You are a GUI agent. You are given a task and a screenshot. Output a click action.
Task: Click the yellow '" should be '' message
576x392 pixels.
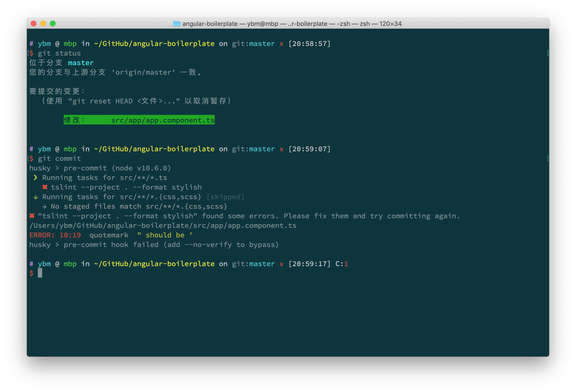[165, 235]
